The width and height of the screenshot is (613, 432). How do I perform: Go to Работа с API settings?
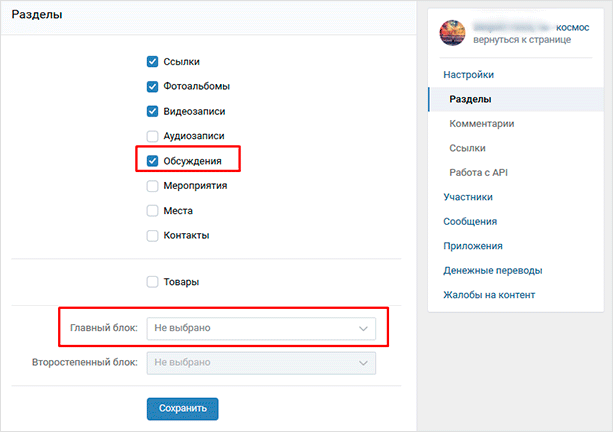coord(479,173)
